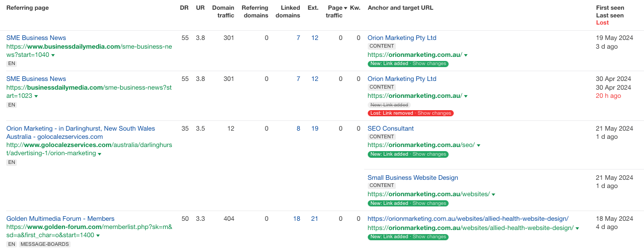Open Golden Multimedia Forum - Members link
Image resolution: width=644 pixels, height=251 pixels.
[x=60, y=219]
